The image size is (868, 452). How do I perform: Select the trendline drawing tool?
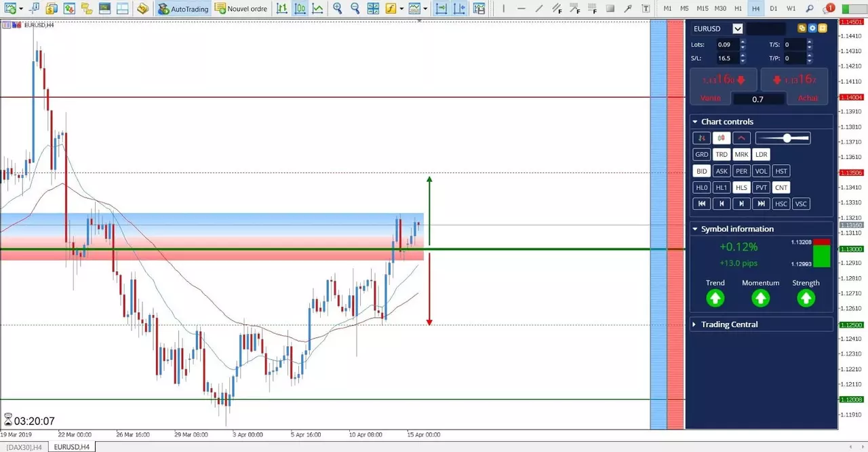click(539, 9)
